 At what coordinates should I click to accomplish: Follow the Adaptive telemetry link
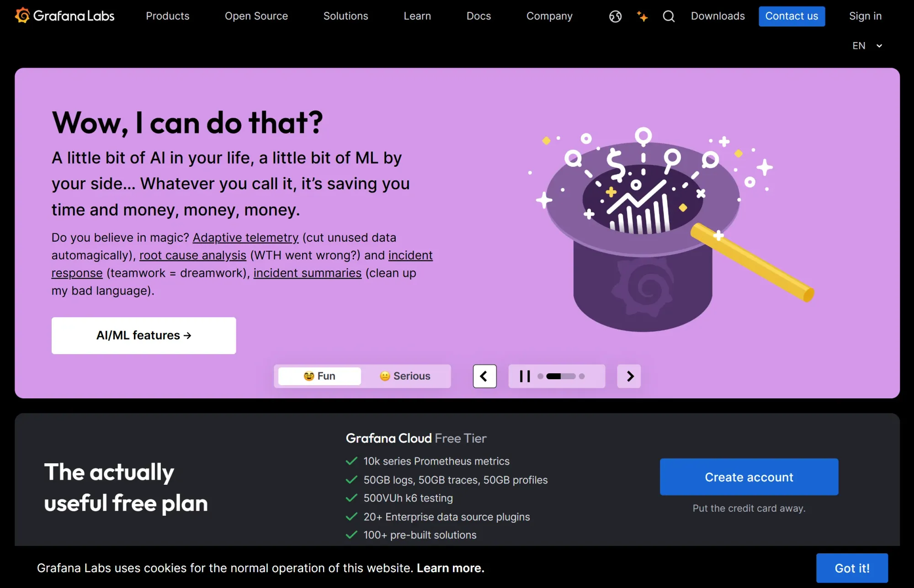point(245,238)
